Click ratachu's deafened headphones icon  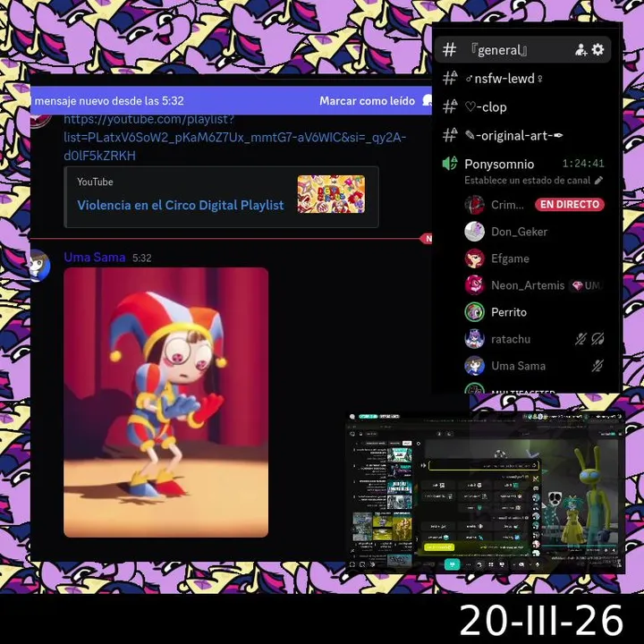click(597, 339)
